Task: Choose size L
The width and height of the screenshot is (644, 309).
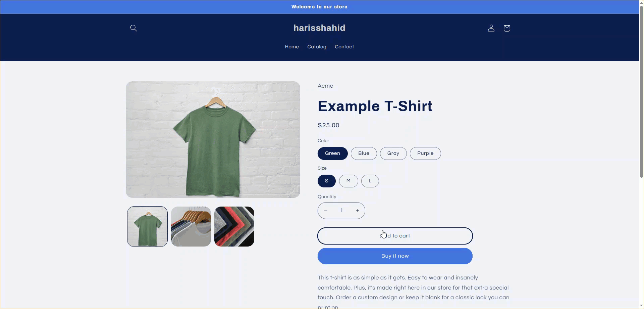Action: [x=370, y=181]
